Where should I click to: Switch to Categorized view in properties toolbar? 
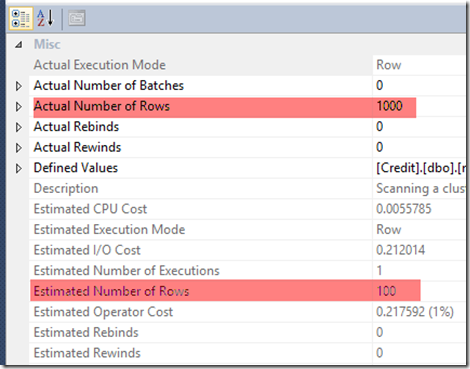20,18
